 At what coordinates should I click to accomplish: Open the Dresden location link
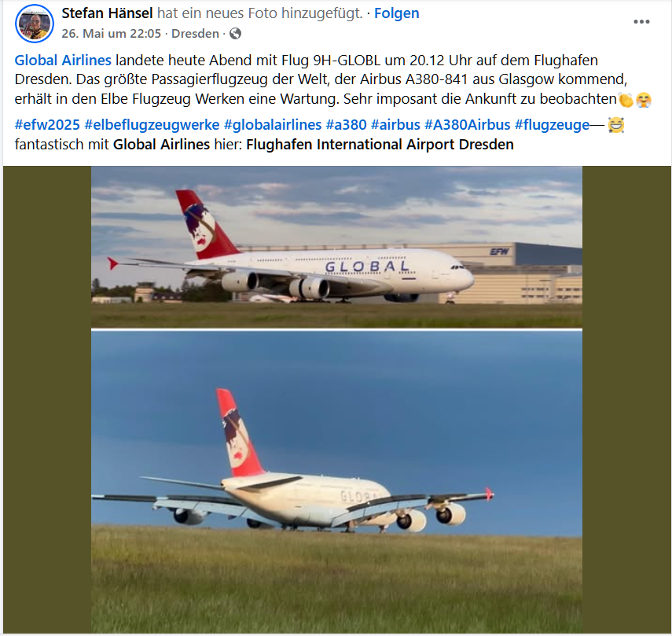click(x=195, y=34)
